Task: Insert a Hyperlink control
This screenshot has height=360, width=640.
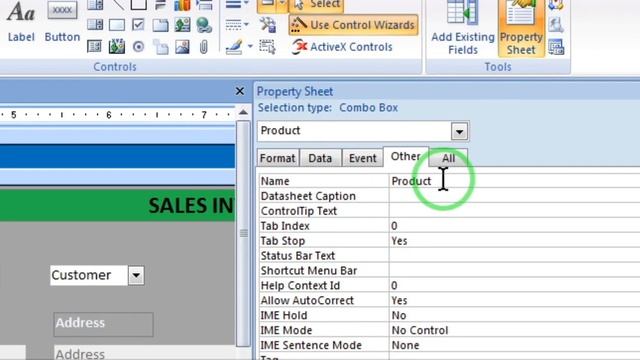Action: tap(204, 24)
